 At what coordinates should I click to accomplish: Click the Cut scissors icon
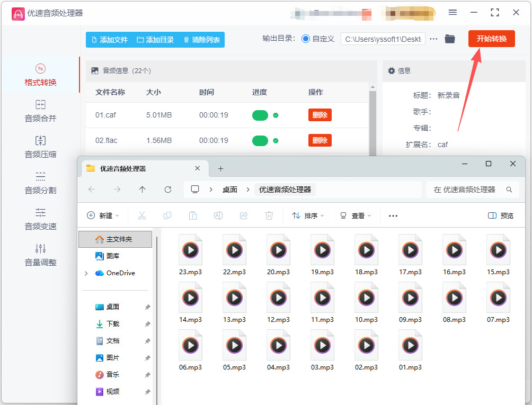[x=142, y=215]
